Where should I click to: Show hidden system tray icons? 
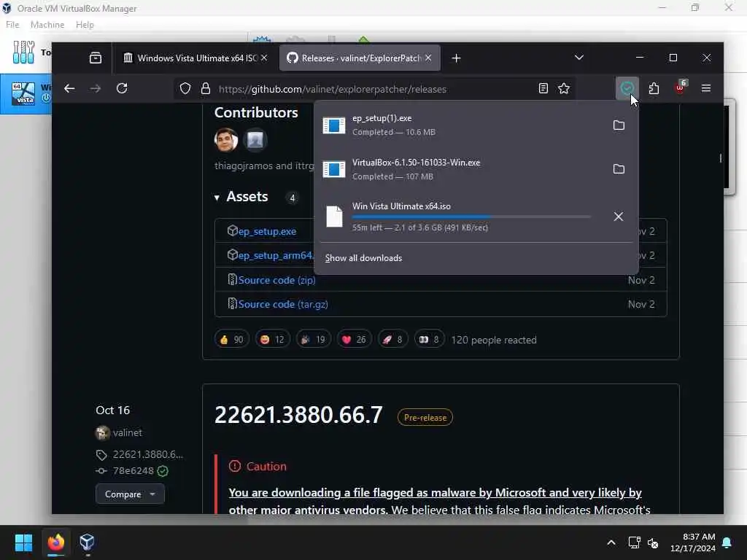611,542
